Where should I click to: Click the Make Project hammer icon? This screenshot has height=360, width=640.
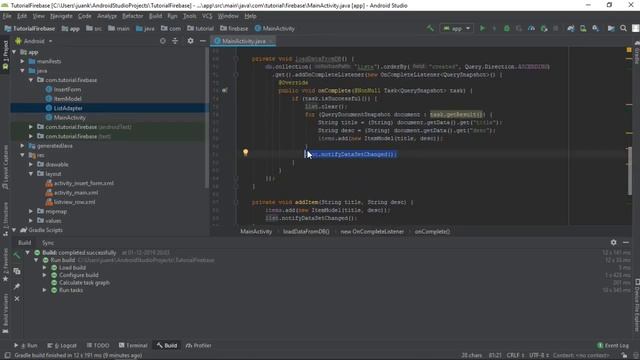coord(430,28)
